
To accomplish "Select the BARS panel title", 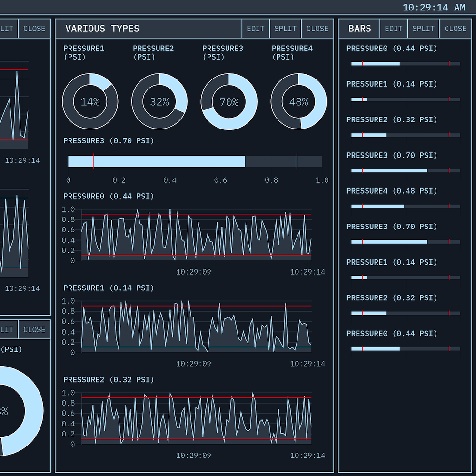I will tap(359, 29).
